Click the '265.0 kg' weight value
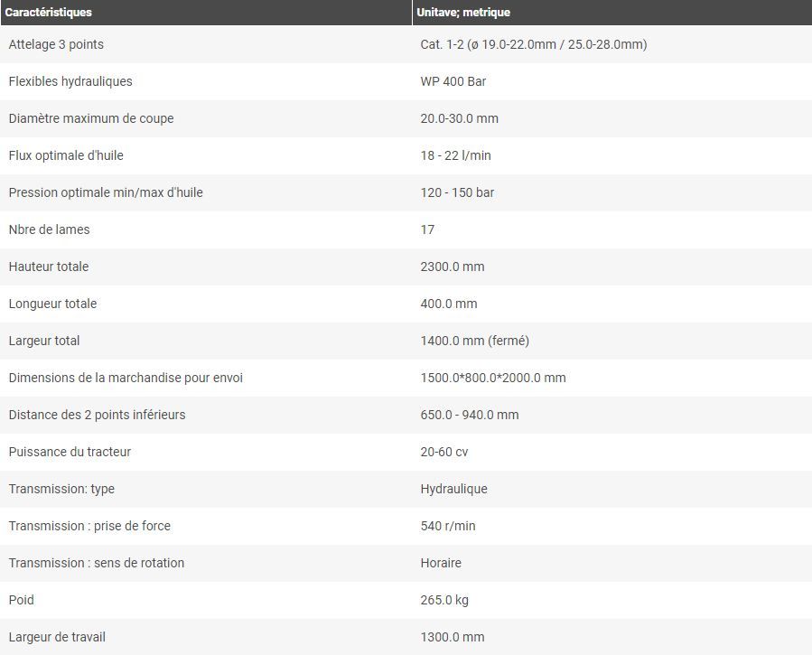 tap(444, 600)
